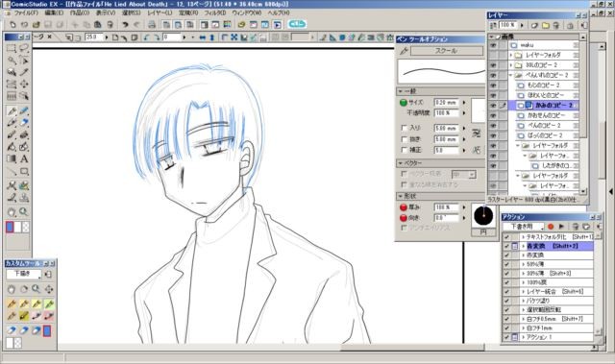615x364 pixels.
Task: Click the rotate icon in custom tools panel
Action: (x=24, y=289)
